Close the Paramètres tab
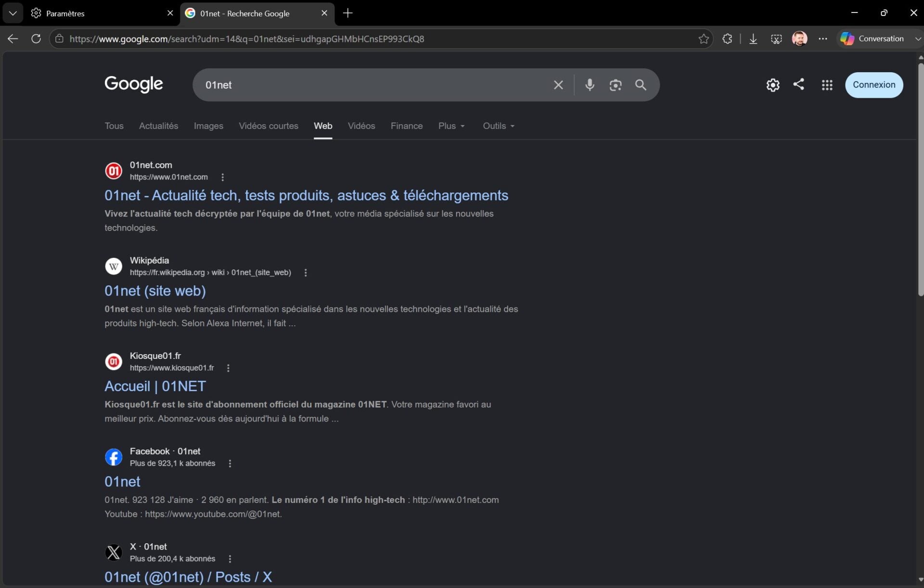 coord(170,13)
